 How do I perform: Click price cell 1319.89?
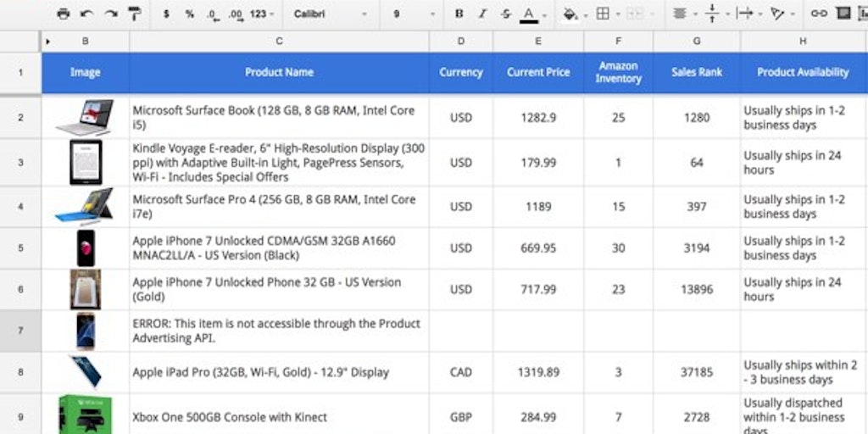click(x=538, y=373)
